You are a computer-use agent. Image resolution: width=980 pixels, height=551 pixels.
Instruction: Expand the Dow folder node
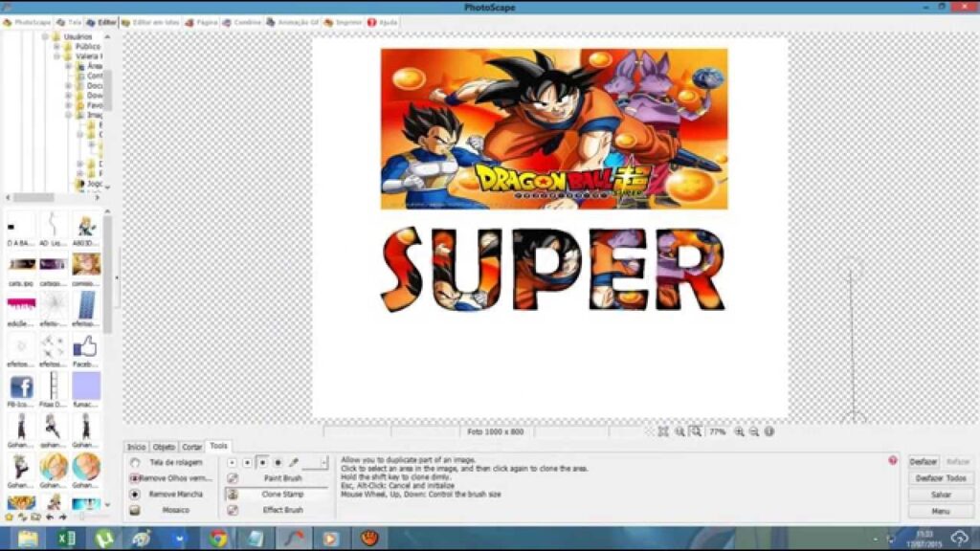click(68, 96)
